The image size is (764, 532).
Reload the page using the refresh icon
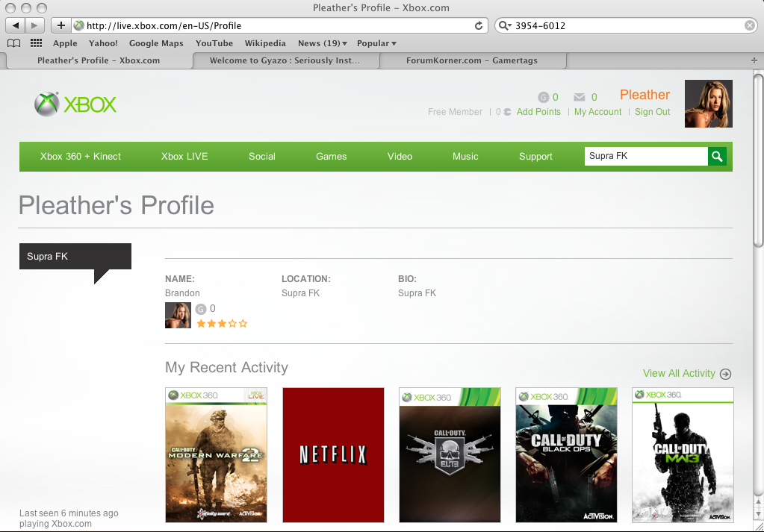point(479,26)
